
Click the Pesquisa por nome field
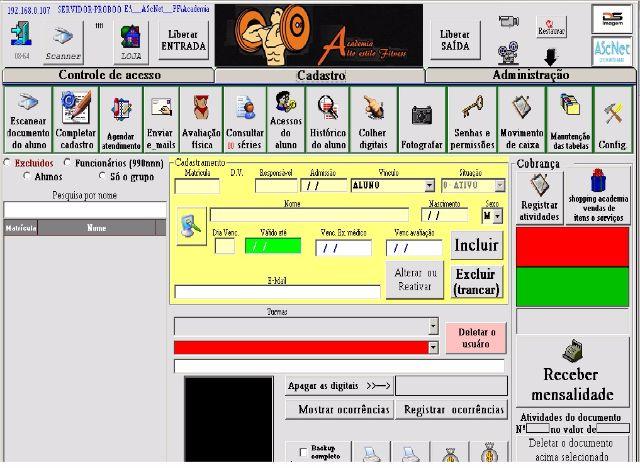pyautogui.click(x=85, y=210)
